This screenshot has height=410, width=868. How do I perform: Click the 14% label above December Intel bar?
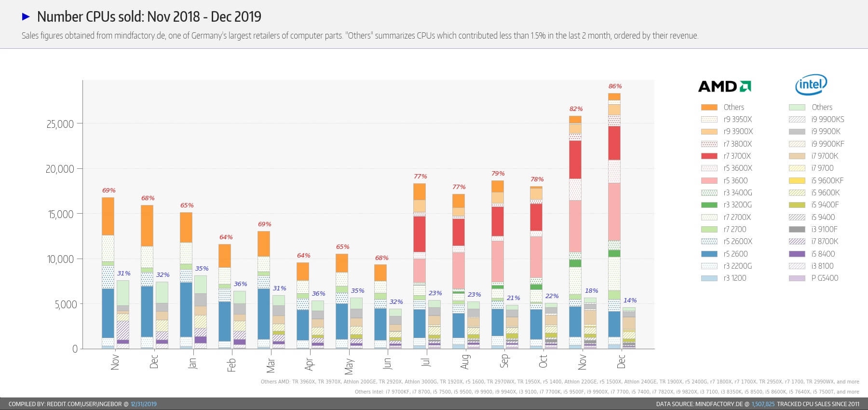click(630, 300)
